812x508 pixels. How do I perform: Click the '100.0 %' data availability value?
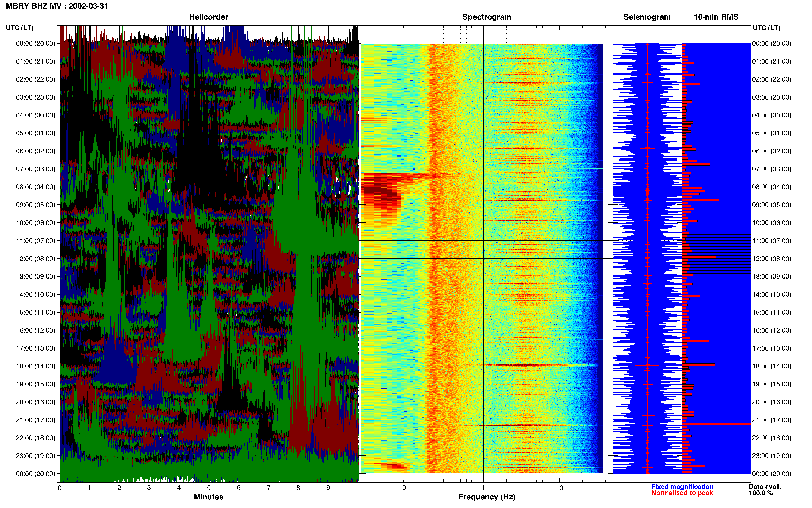click(761, 493)
